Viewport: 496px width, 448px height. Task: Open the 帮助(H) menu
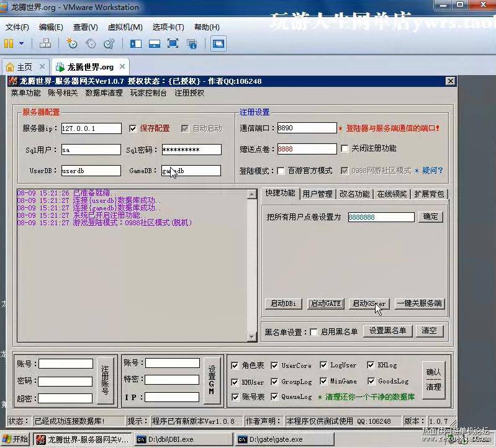coord(207,27)
